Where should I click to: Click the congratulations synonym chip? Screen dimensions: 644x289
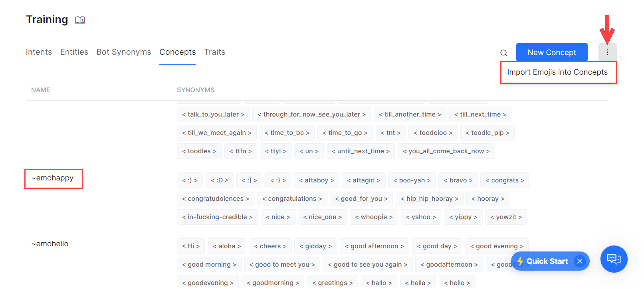[x=292, y=199]
